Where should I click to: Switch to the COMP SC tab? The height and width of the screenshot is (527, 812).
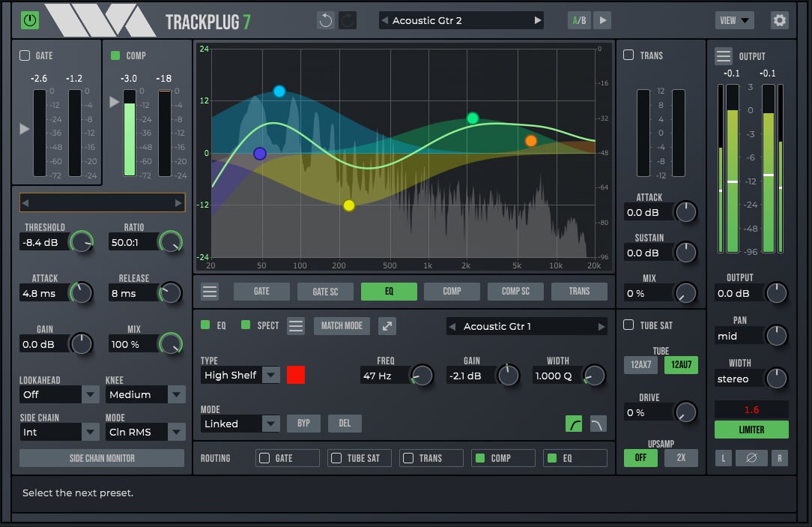coord(516,291)
